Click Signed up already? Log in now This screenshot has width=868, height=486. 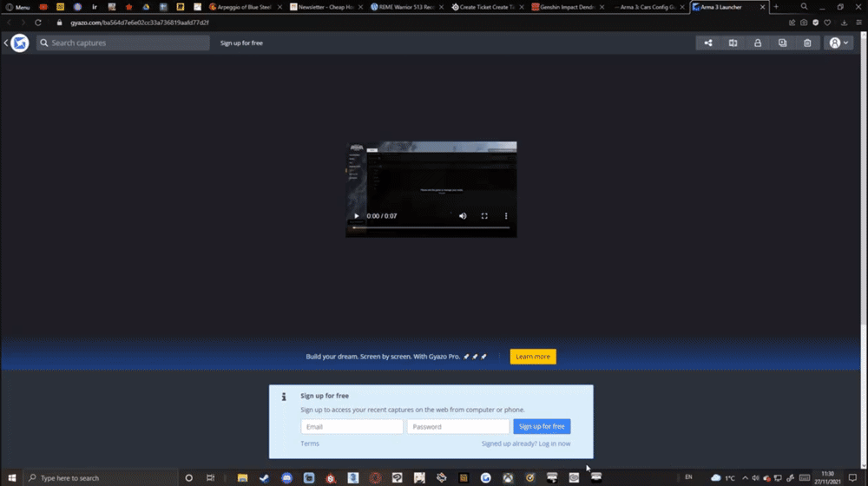pos(526,443)
